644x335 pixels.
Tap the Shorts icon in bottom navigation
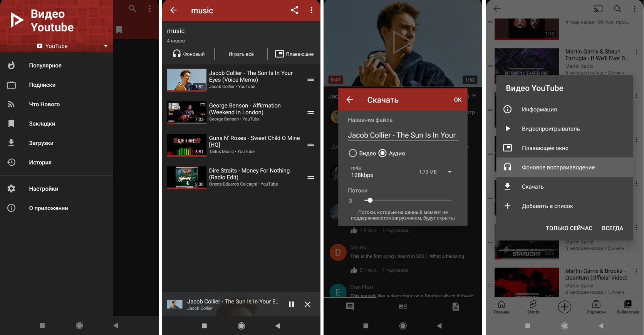coord(533,307)
